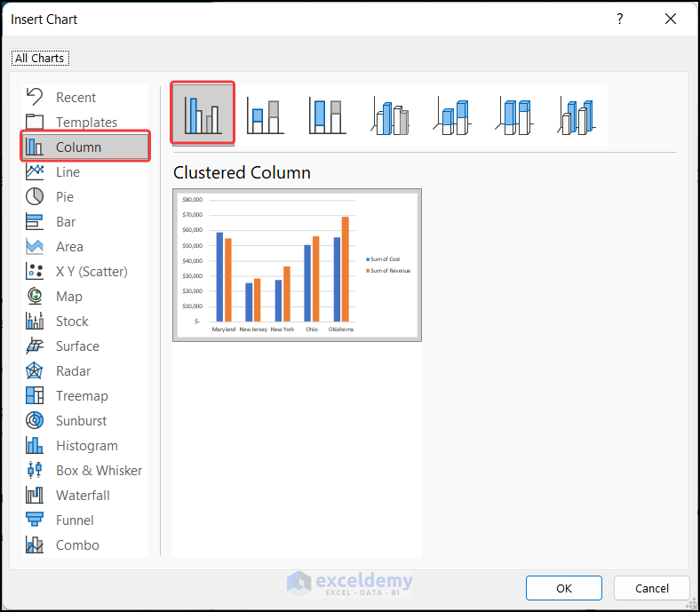Select the Recent chart category icon
The image size is (700, 612).
tap(35, 97)
